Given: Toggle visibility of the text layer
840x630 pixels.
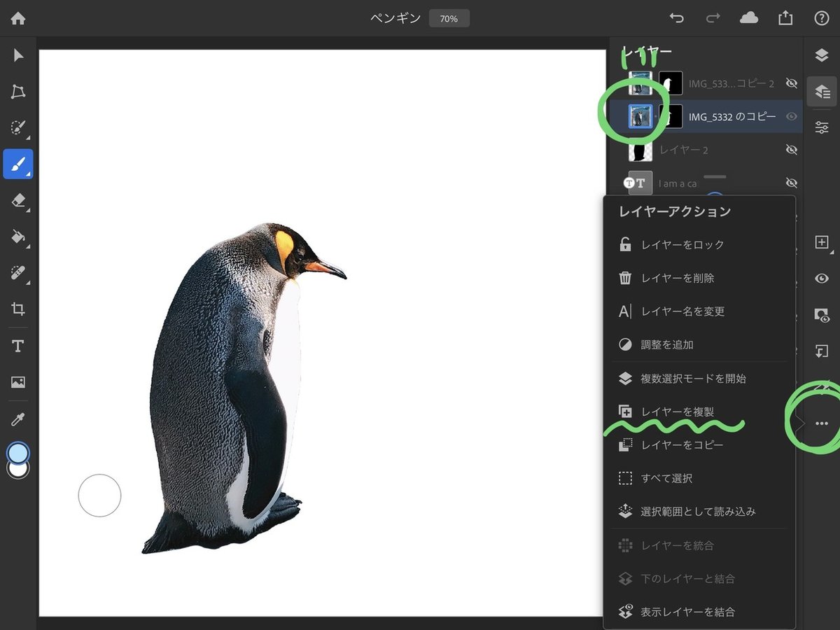Looking at the screenshot, I should pyautogui.click(x=792, y=183).
